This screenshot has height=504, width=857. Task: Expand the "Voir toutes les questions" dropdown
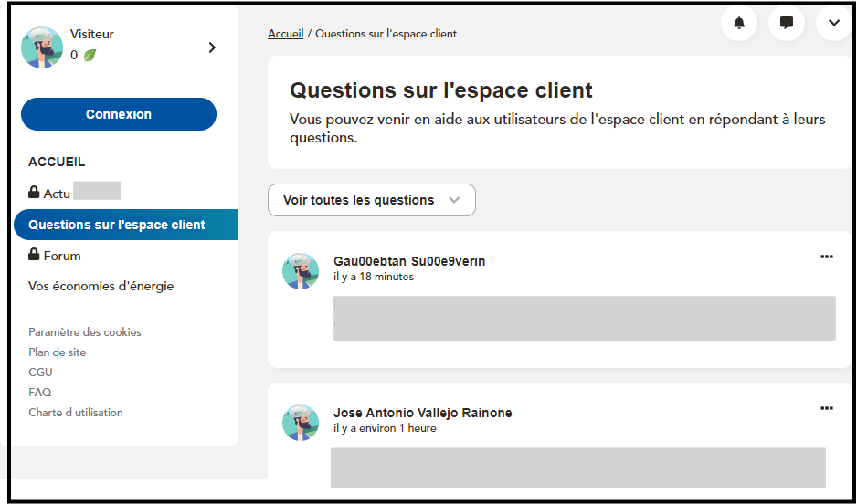click(371, 200)
